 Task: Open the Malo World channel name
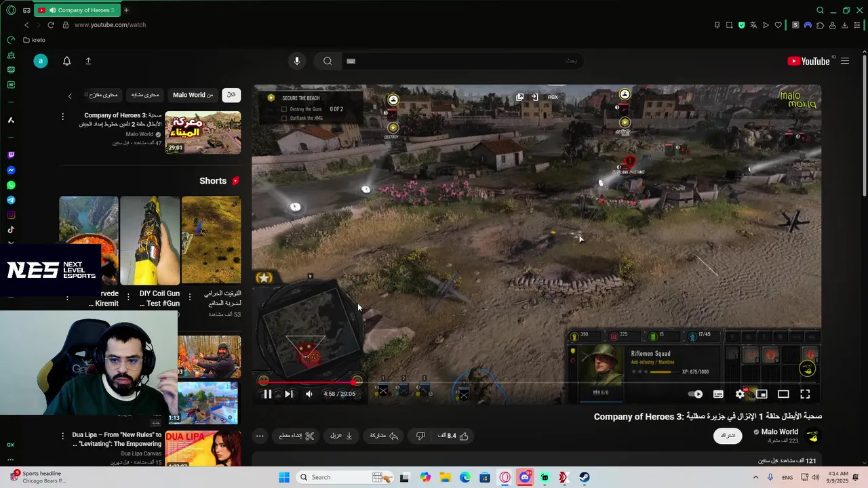(x=779, y=432)
